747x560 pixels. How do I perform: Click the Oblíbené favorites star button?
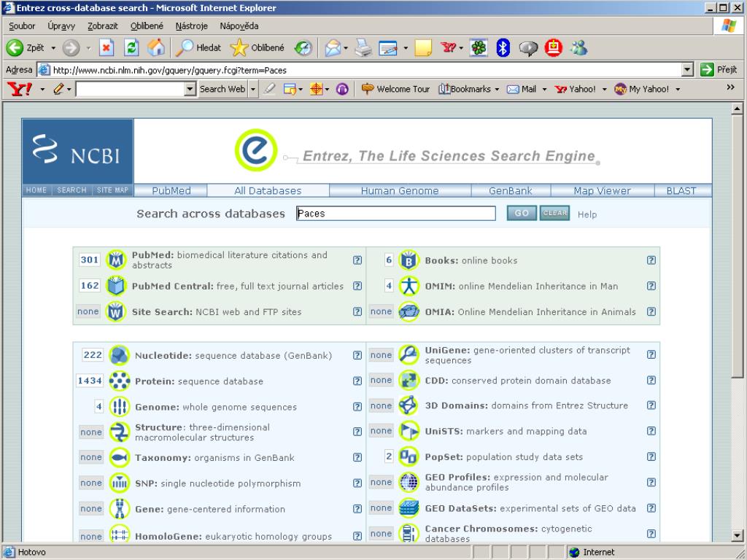(x=258, y=47)
